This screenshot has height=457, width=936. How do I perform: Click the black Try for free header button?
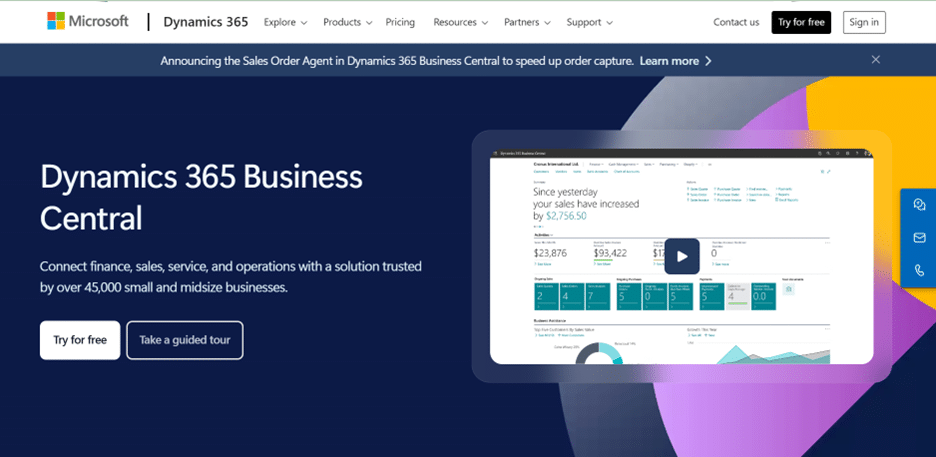[x=801, y=22]
